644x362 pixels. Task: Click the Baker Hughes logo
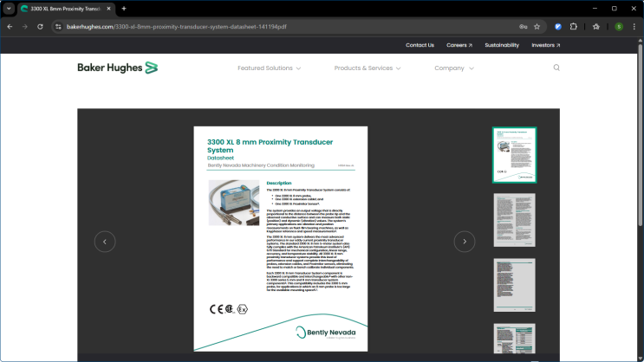tap(118, 68)
